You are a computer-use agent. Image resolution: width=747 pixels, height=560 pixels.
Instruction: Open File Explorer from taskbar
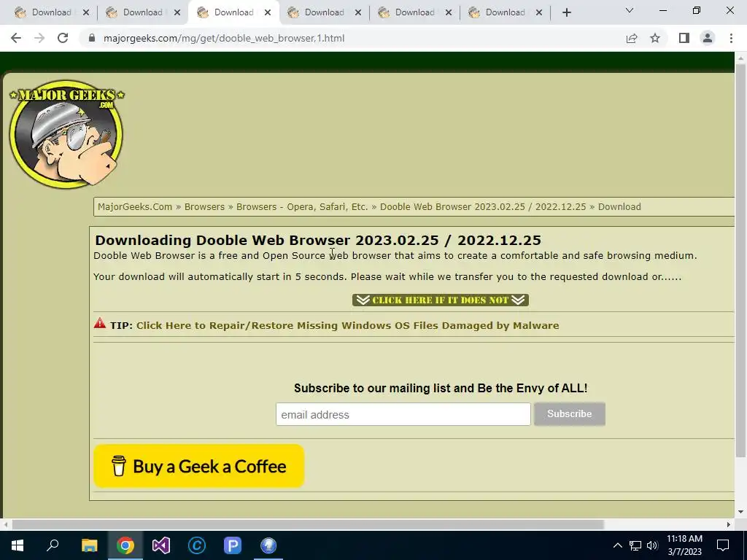(89, 545)
